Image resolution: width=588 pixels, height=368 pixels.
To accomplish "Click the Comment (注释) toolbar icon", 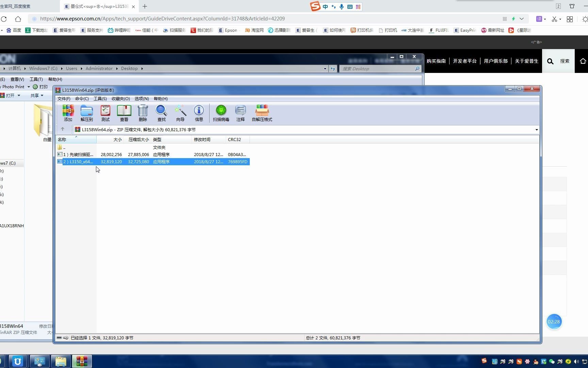I will (241, 113).
